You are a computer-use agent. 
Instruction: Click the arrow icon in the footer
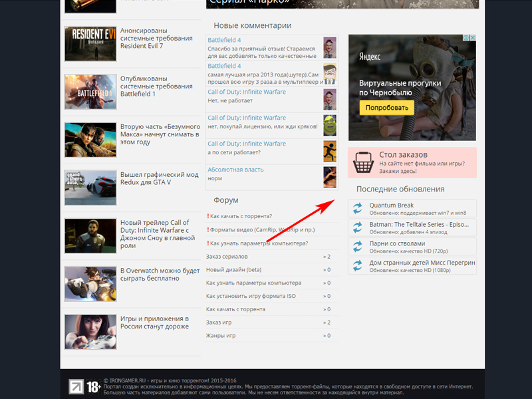click(76, 386)
